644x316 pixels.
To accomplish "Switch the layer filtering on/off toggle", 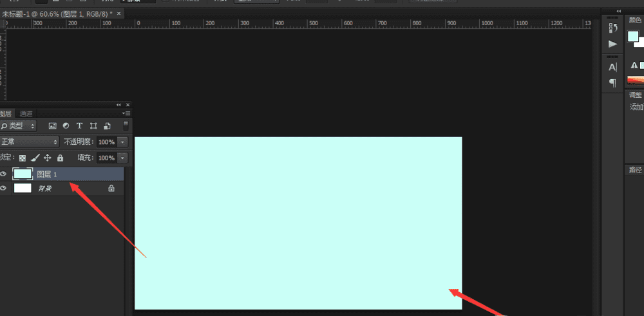I will 126,125.
